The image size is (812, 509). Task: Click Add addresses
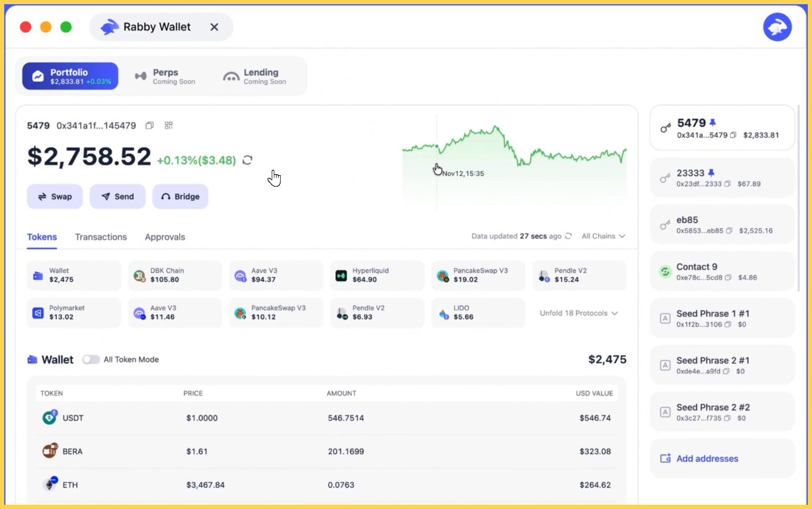coord(722,459)
